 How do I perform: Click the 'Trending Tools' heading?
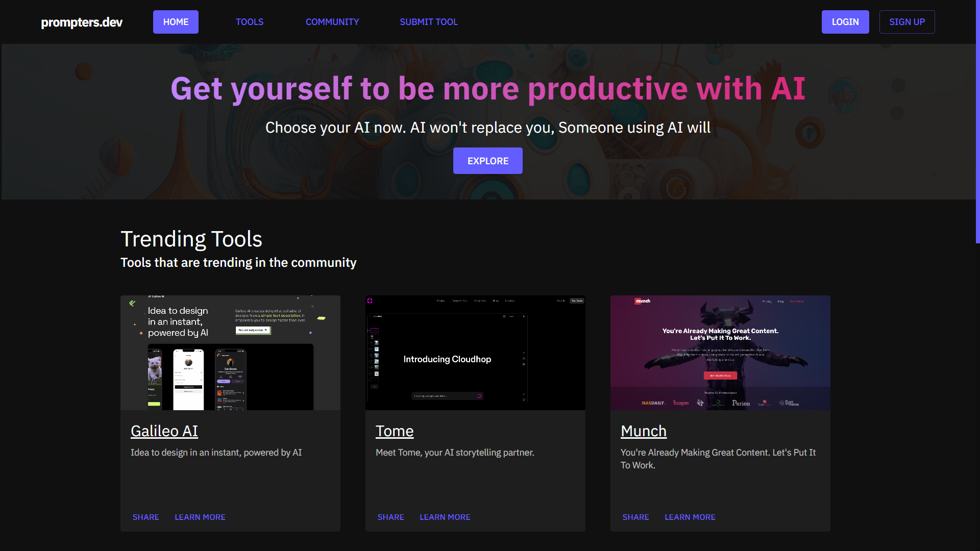191,239
